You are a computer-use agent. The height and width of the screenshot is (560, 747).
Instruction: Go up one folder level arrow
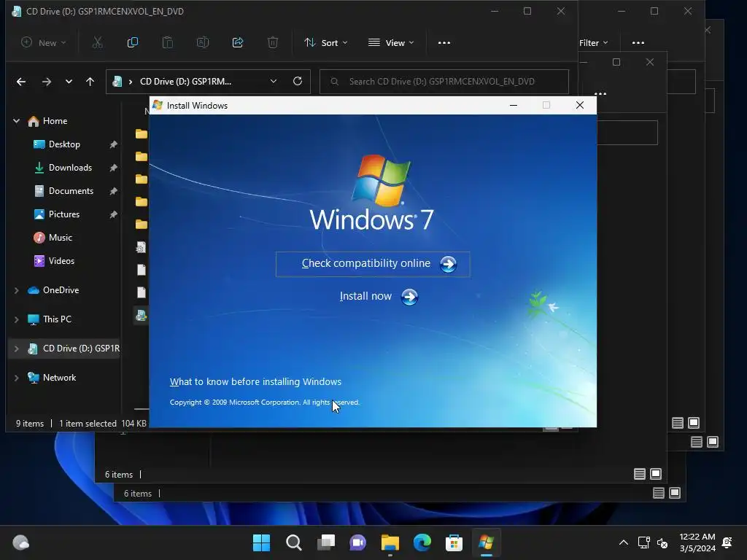click(90, 82)
